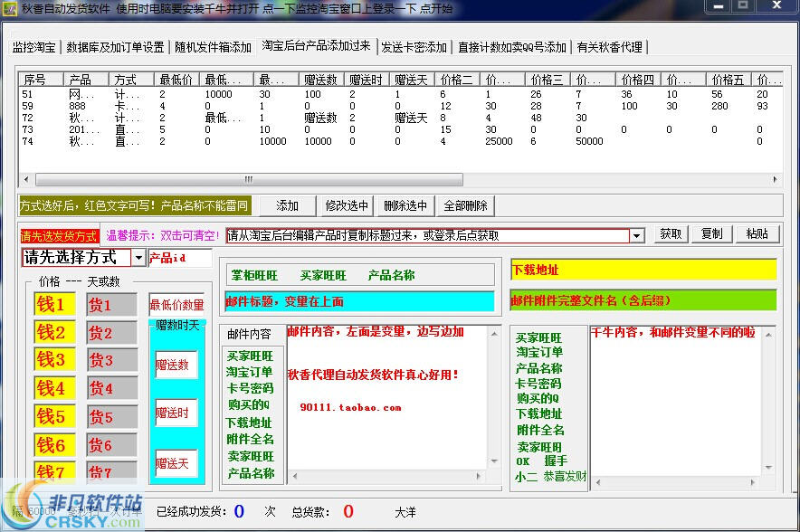Switch to 数据库及加订单设置 tab
Image resolution: width=800 pixels, height=532 pixels.
(x=115, y=47)
